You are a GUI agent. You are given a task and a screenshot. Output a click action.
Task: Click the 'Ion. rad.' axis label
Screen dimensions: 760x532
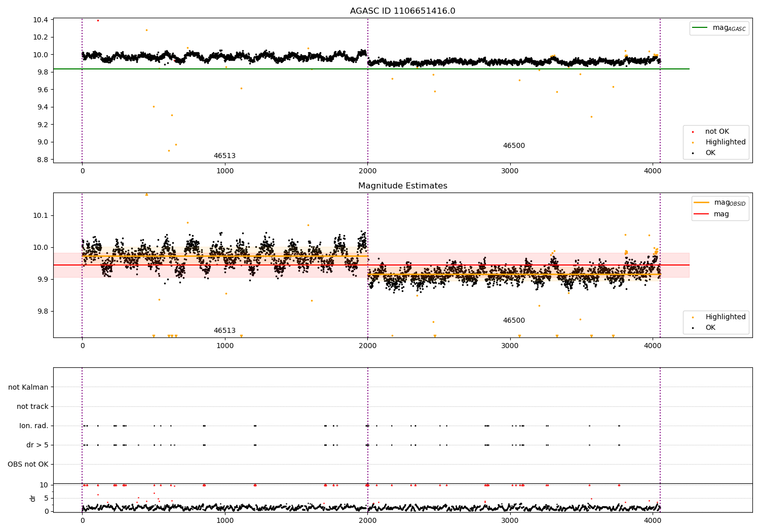34,426
